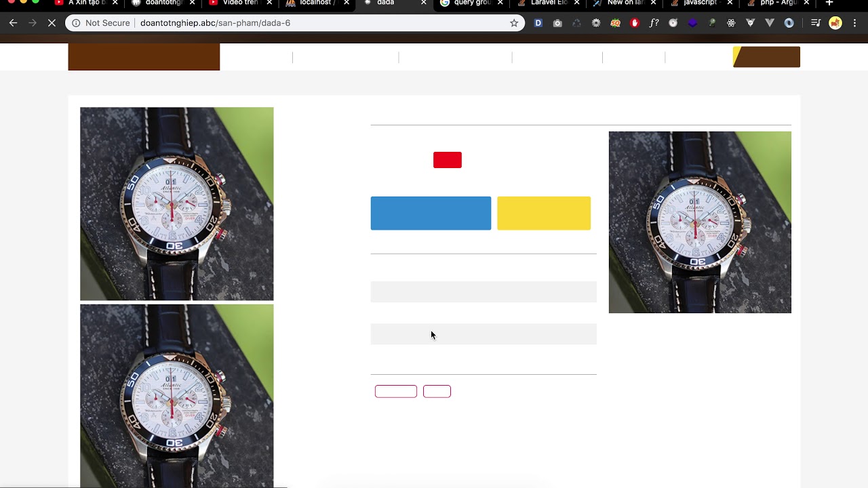The image size is (868, 488).
Task: Click the narrower pink-outlined tag button
Action: [x=437, y=391]
